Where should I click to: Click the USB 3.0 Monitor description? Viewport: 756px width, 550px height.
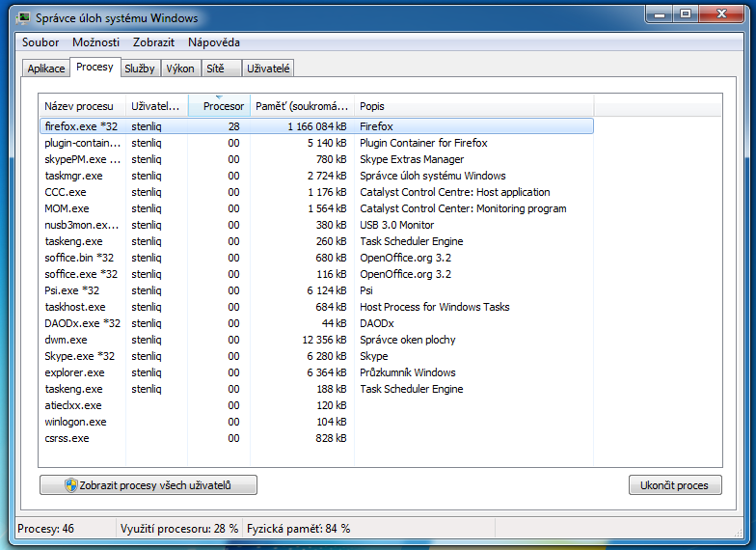pyautogui.click(x=397, y=225)
